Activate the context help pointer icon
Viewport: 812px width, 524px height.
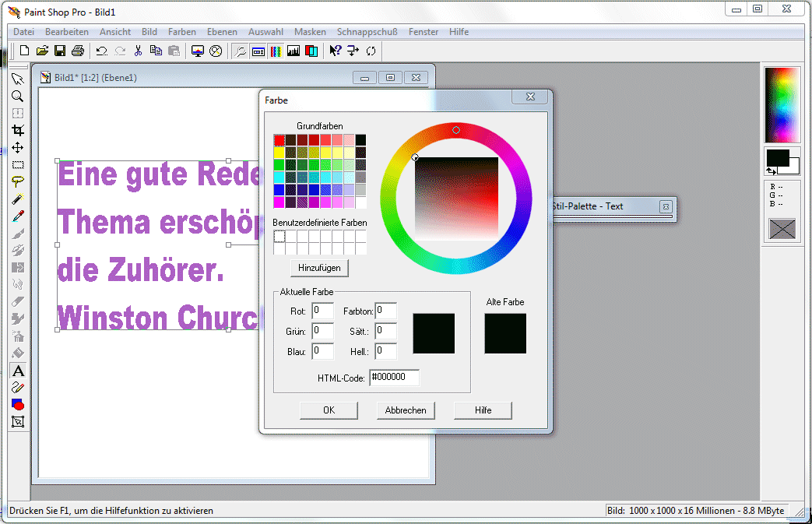[335, 51]
